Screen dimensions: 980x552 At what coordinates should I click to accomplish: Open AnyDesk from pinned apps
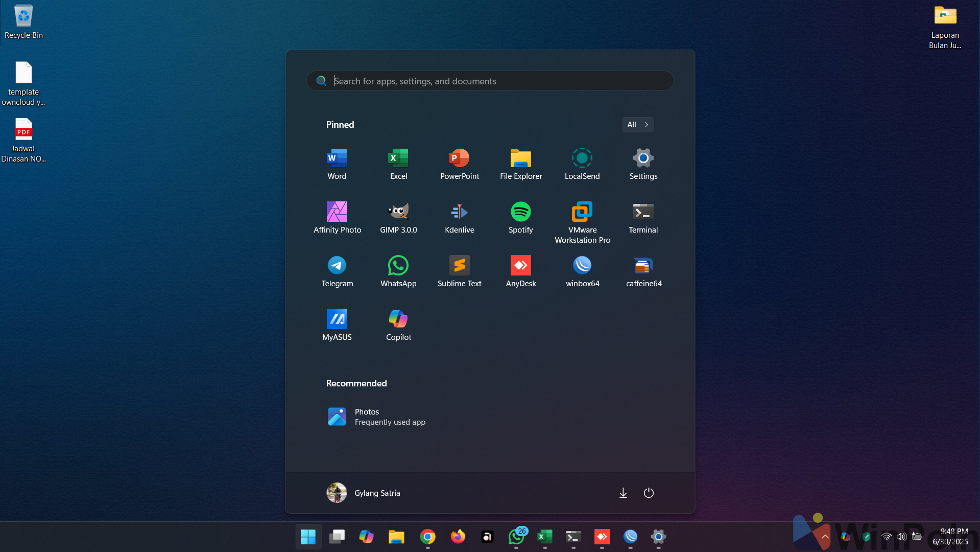point(521,272)
